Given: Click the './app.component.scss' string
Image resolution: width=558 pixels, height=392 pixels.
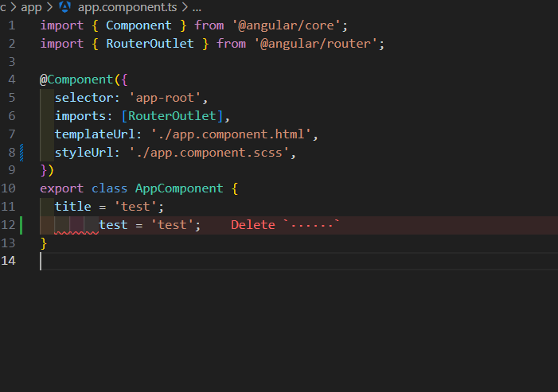Looking at the screenshot, I should (x=209, y=153).
